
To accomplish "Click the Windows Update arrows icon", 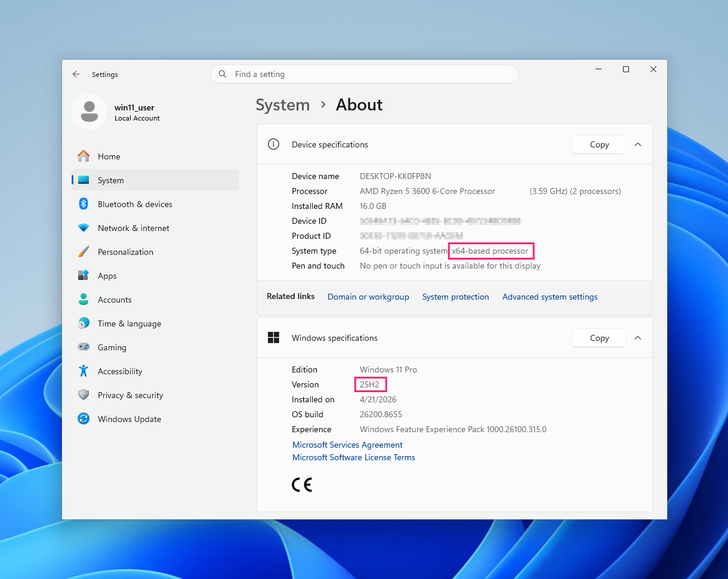I will click(x=84, y=419).
